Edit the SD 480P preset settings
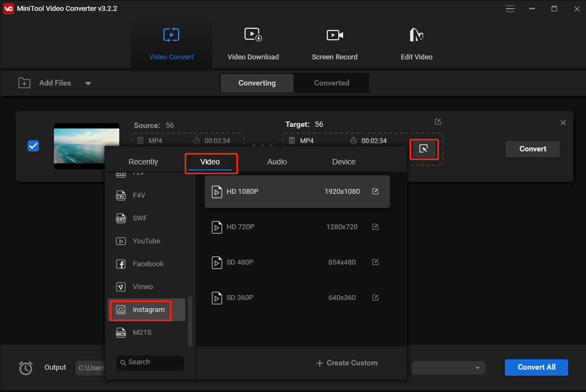Screen dimensions: 586x392 pyautogui.click(x=376, y=262)
